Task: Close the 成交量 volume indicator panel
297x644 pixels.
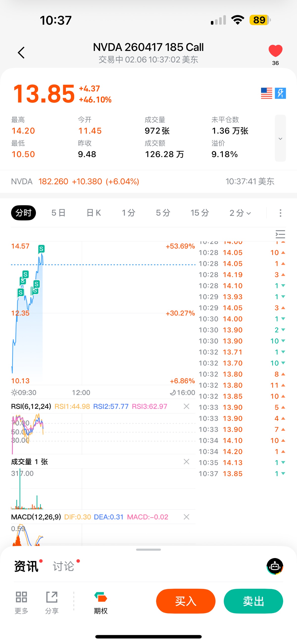Action: [186, 462]
